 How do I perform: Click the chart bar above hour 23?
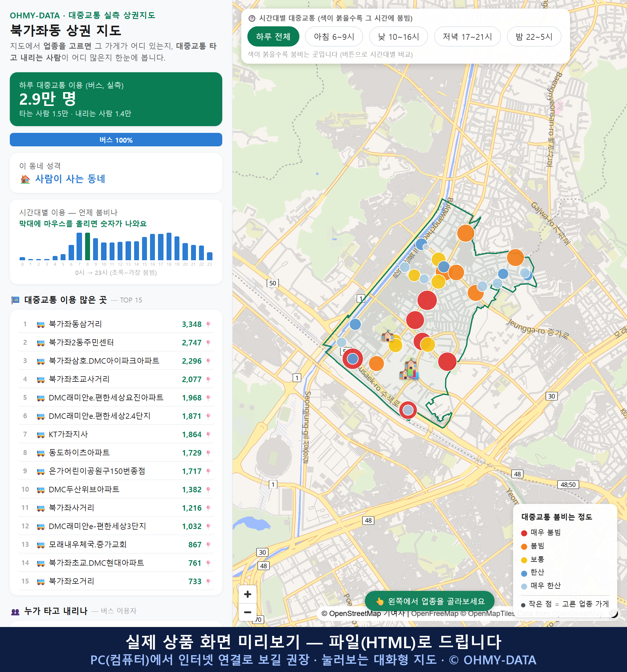(x=210, y=256)
